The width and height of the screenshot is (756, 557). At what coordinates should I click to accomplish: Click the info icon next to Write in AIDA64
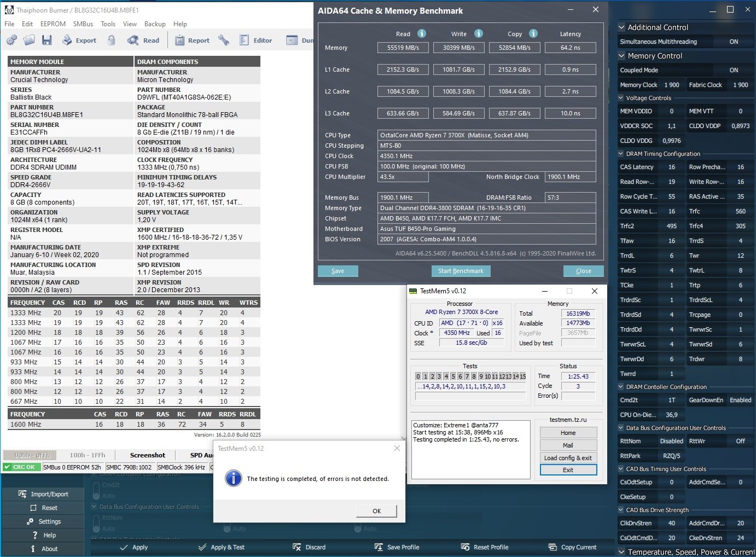point(479,33)
